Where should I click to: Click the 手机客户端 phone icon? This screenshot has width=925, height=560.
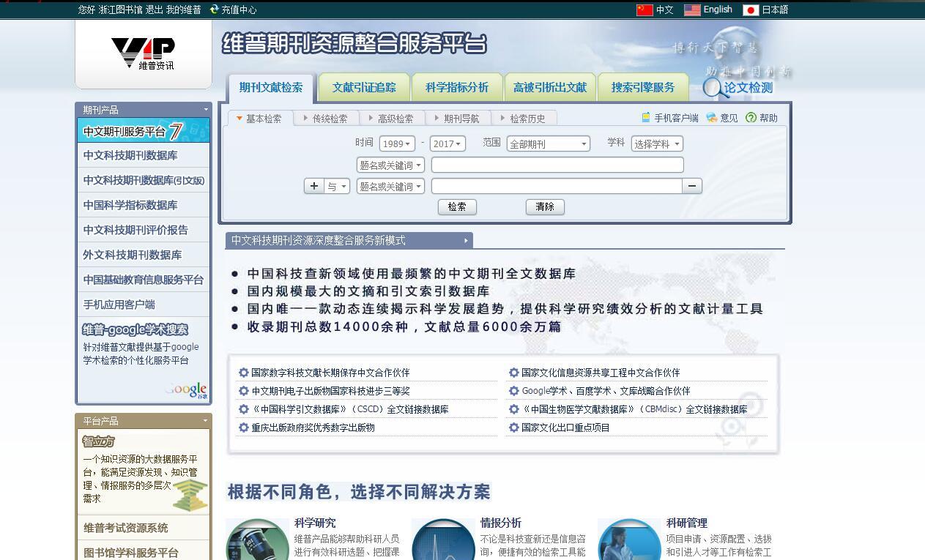tap(646, 117)
